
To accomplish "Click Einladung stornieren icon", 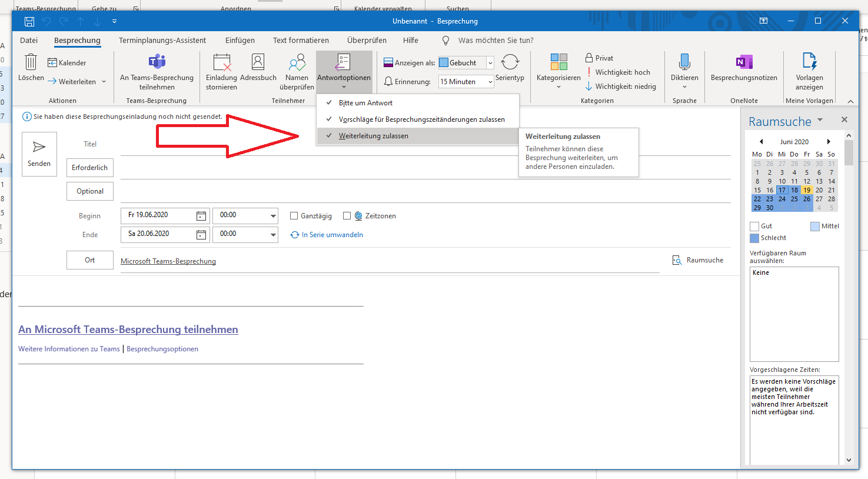I will [x=221, y=62].
